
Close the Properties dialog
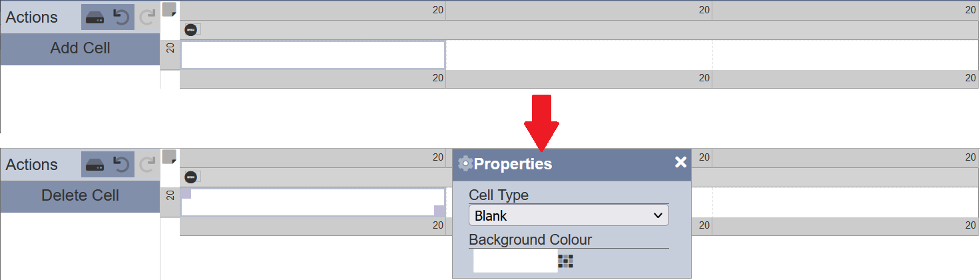pos(680,163)
